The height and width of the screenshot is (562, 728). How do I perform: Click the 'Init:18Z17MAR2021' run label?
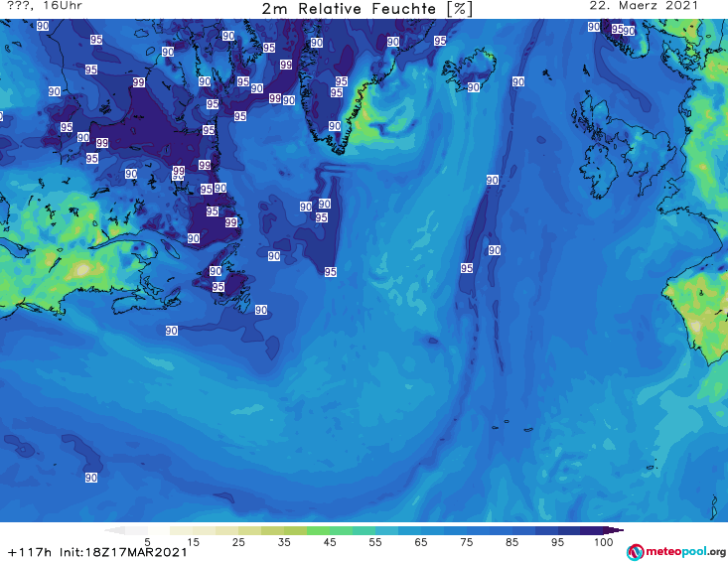pos(123,552)
